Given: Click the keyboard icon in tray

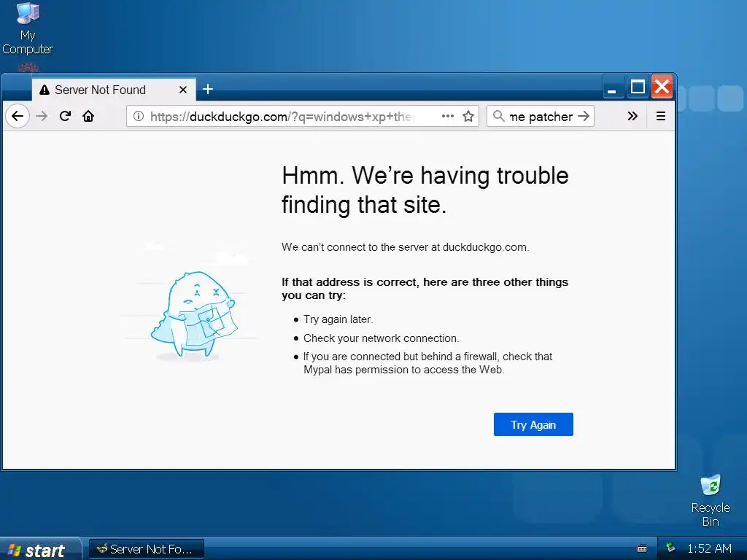Looking at the screenshot, I should coord(642,548).
